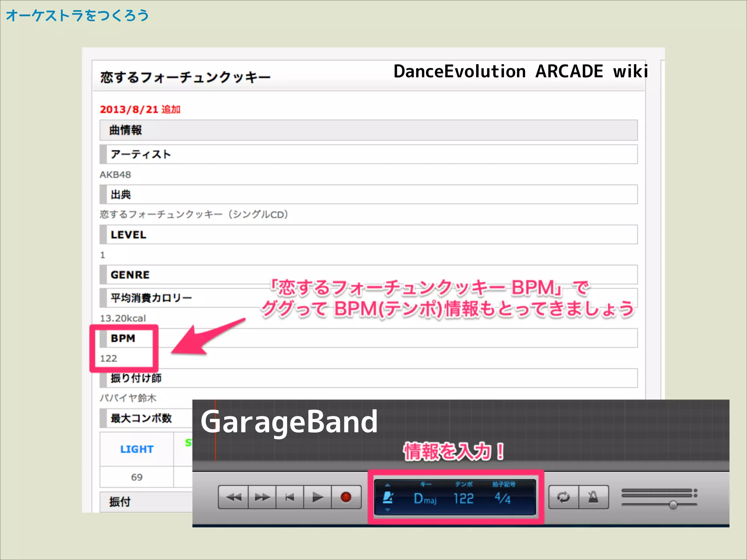The image size is (747, 560).
Task: Start playback with the GarageBand play button
Action: tap(318, 497)
